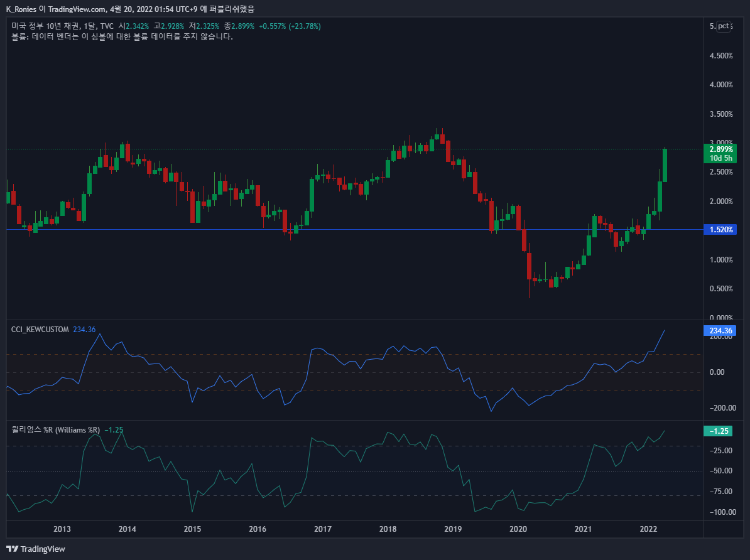Click the low value 2.325% in legend
The width and height of the screenshot is (750, 560).
coord(207,26)
